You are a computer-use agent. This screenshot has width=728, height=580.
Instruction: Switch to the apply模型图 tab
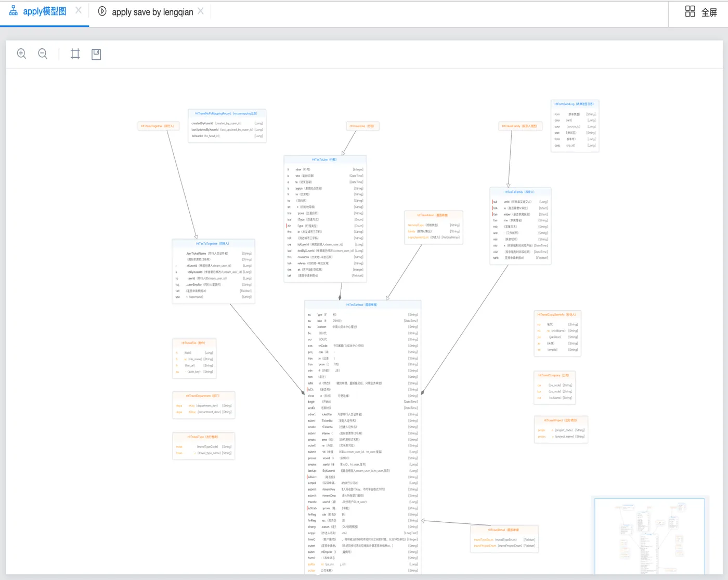point(45,11)
